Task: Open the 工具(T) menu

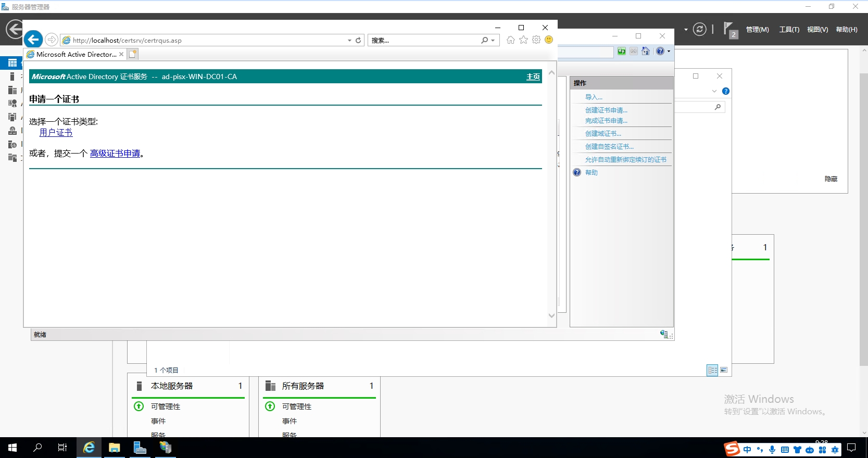Action: (789, 30)
